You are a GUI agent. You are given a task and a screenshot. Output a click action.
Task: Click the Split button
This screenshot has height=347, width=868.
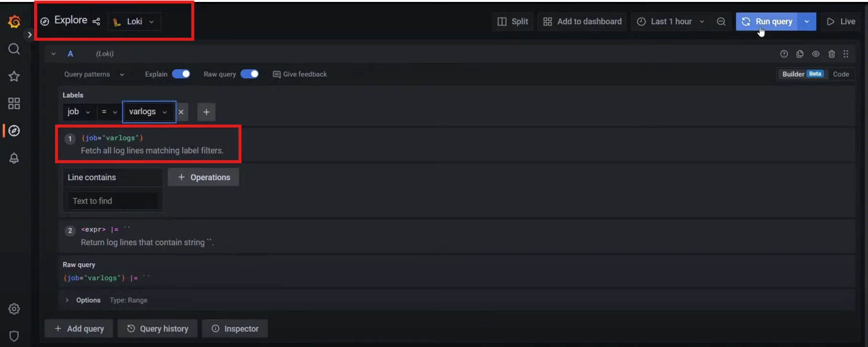pos(513,22)
